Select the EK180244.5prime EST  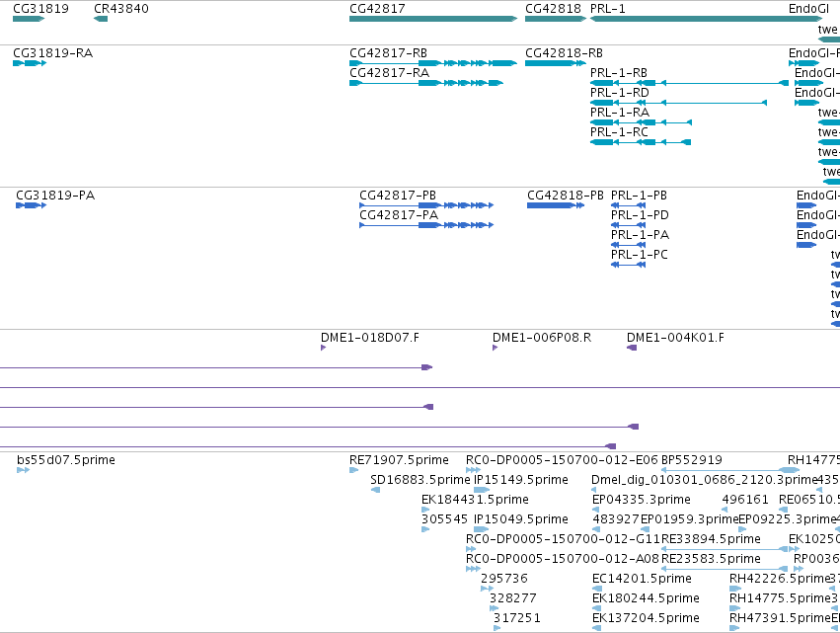(x=596, y=608)
